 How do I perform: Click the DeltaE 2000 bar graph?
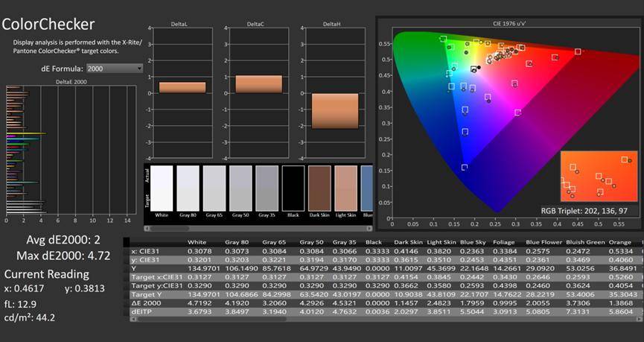pos(71,149)
